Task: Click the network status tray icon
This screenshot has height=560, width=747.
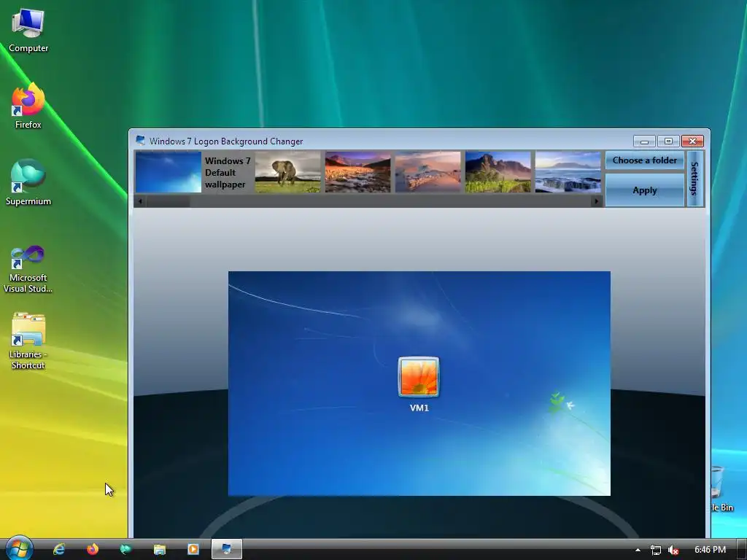Action: [656, 550]
